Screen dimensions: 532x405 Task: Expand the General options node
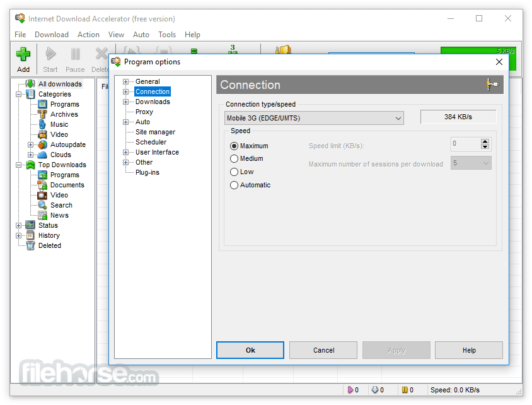click(125, 81)
